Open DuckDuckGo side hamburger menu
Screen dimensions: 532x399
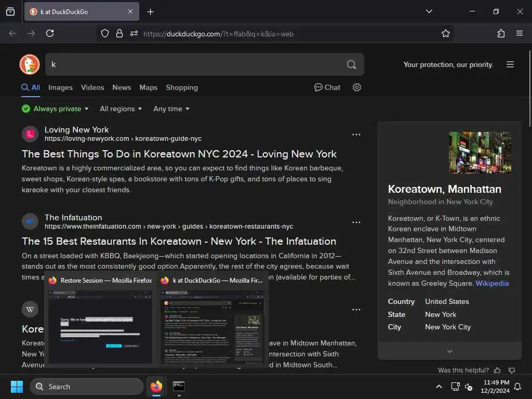510,64
